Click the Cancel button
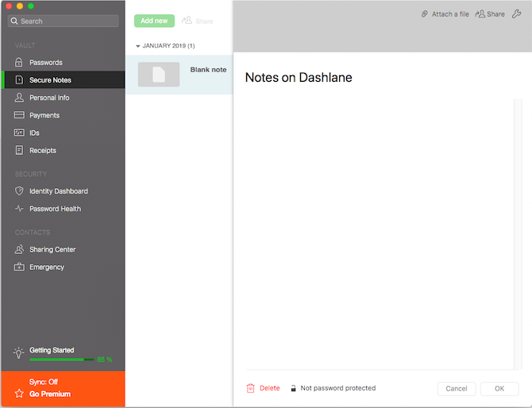The width and height of the screenshot is (532, 408). coord(457,389)
